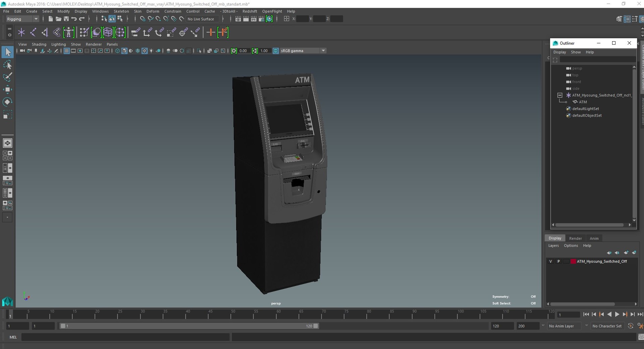Open the viewport Shading menu
Viewport: 644px width, 349px height.
point(39,44)
